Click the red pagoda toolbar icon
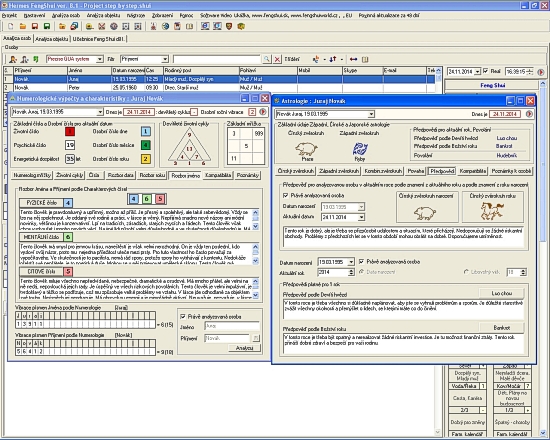Viewport: 550px width, 440px height. point(153,26)
